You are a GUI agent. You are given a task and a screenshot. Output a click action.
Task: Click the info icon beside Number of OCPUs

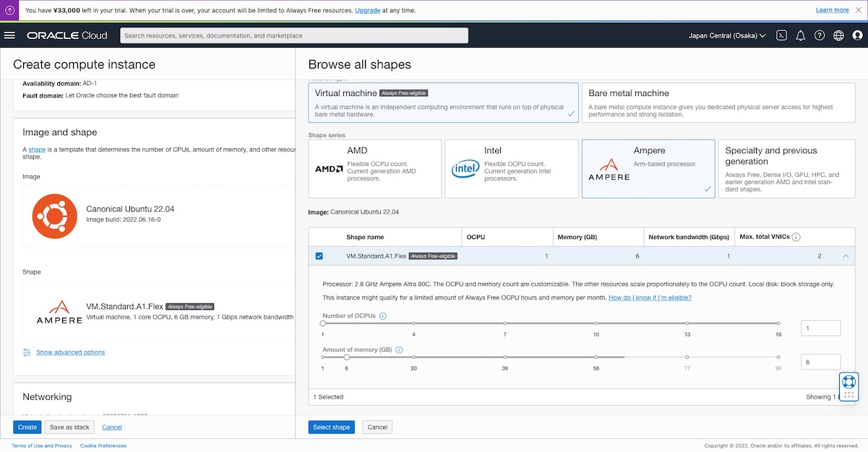pyautogui.click(x=383, y=316)
